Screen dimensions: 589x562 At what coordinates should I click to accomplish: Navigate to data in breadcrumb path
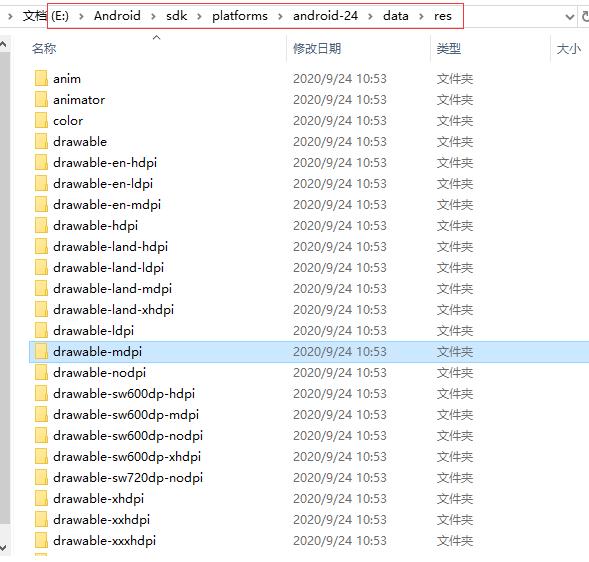(x=396, y=16)
